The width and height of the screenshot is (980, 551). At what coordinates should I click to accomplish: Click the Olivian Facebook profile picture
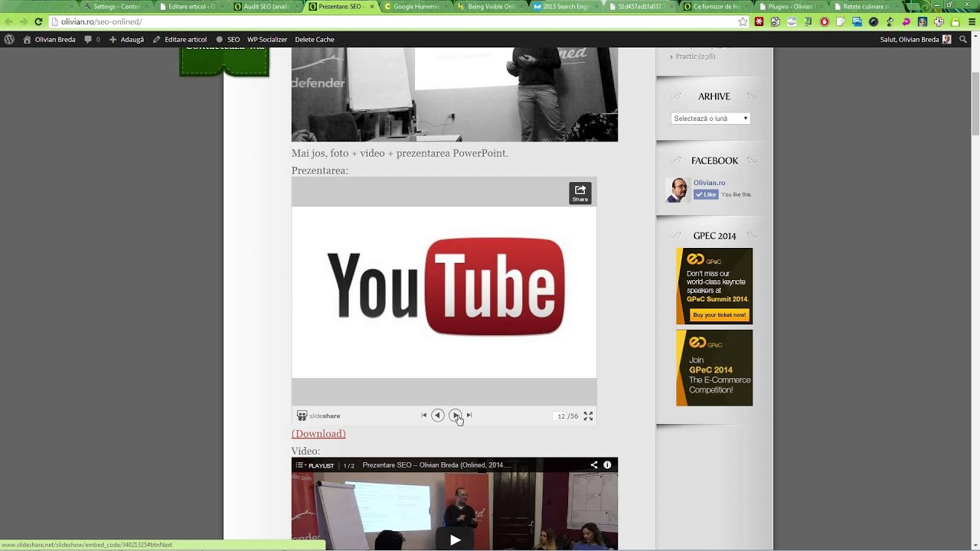tap(678, 190)
